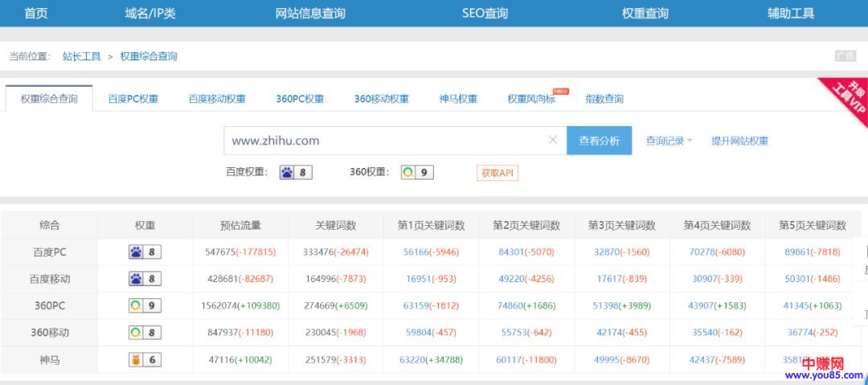This screenshot has height=385, width=868.
Task: Go to 站长工具 in the breadcrumb
Action: click(x=82, y=56)
